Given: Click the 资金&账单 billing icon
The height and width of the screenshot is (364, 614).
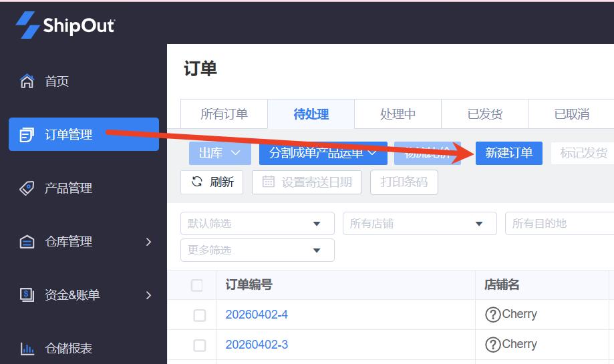Looking at the screenshot, I should pos(27,295).
